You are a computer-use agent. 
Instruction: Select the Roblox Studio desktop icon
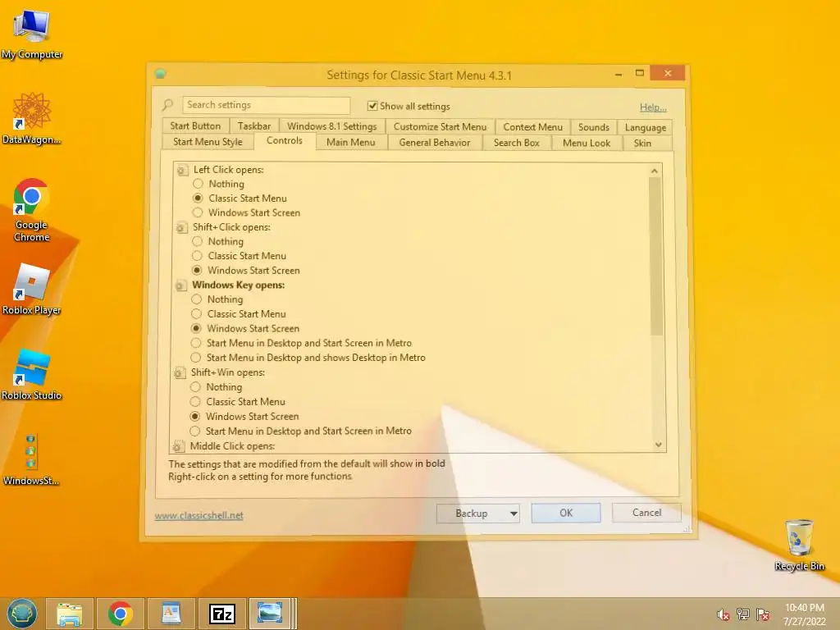(32, 375)
